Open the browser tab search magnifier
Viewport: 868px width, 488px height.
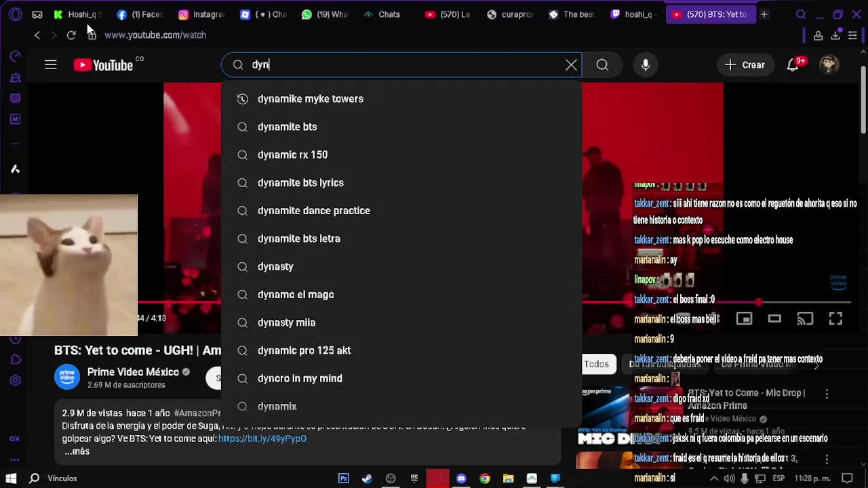801,14
